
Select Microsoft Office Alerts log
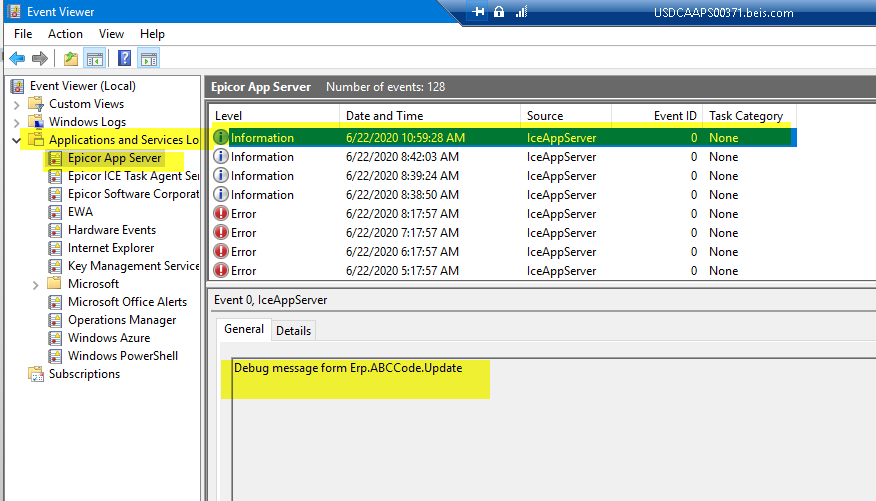(x=127, y=302)
